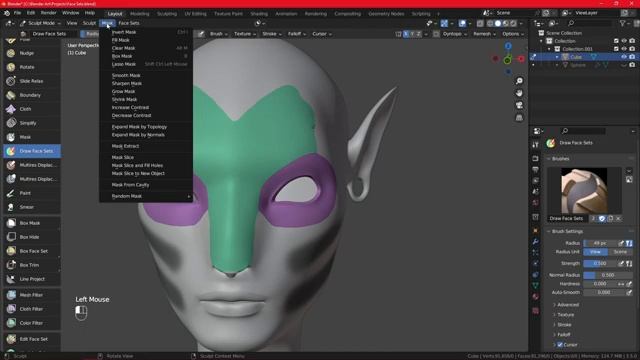Select the Cube item in outliner

click(x=576, y=57)
